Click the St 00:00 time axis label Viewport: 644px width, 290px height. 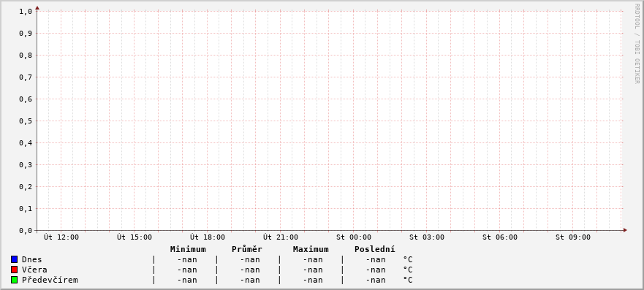pyautogui.click(x=354, y=237)
